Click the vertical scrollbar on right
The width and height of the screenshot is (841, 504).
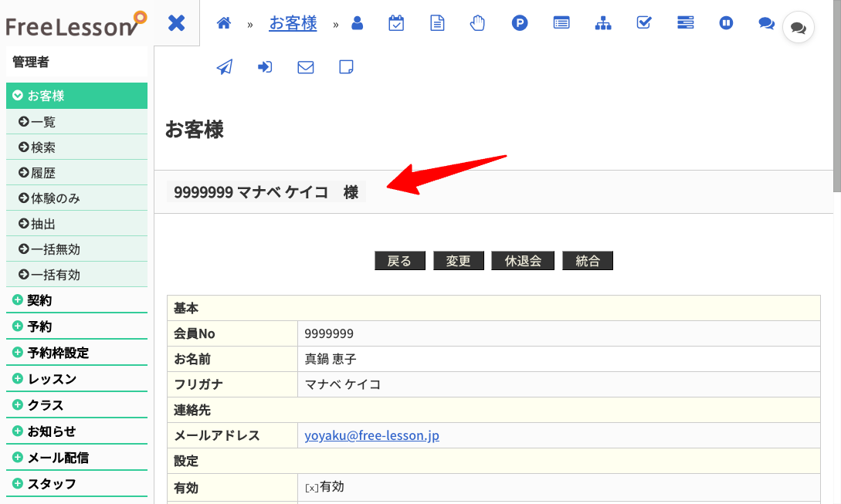click(x=836, y=96)
